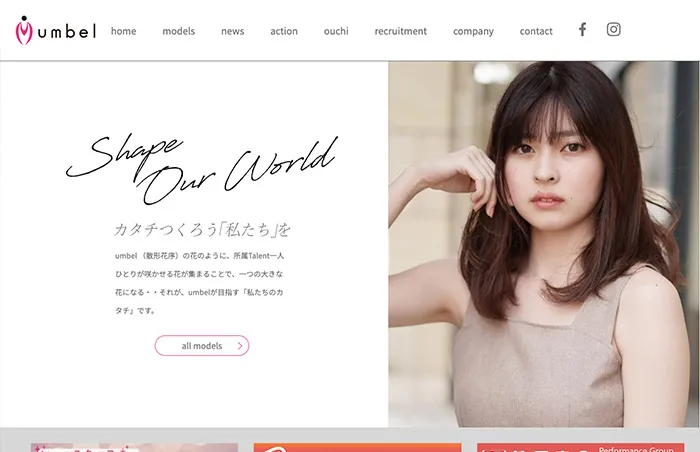Navigate to the ouchi menu item
700x452 pixels.
tap(336, 31)
